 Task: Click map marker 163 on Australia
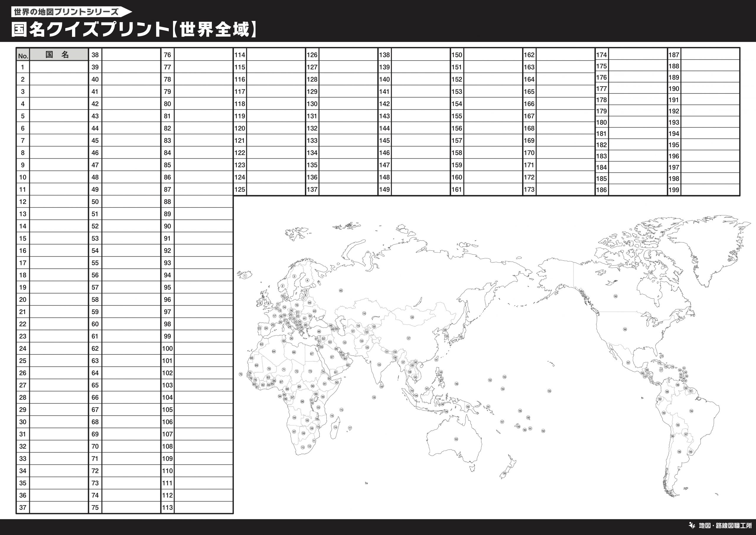pos(456,439)
